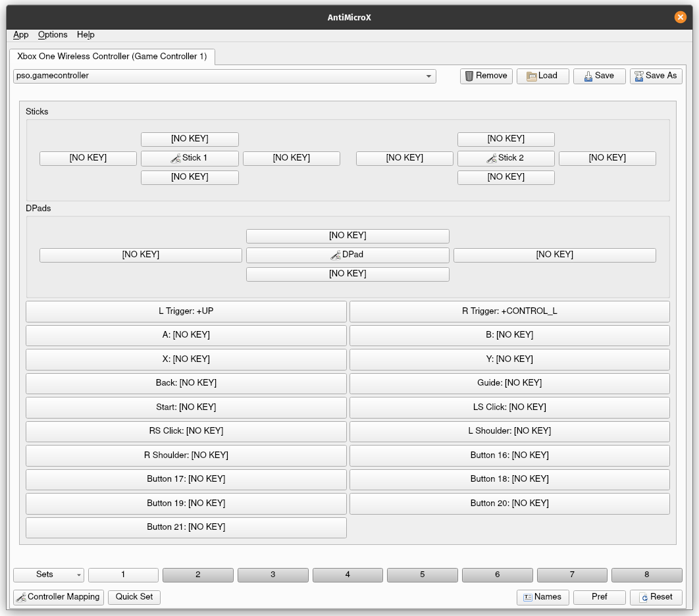Screen dimensions: 699x616
Task: Open Controller Mapping dialog
Action: pos(59,598)
